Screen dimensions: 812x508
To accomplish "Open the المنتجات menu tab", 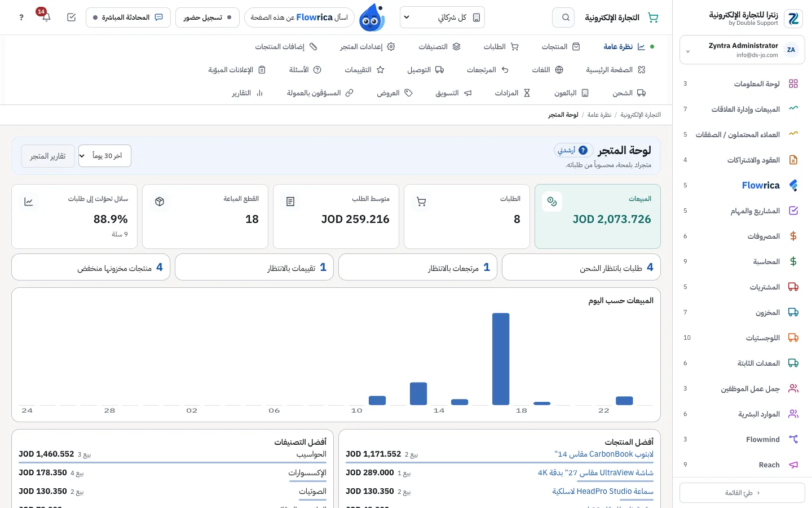I will coord(561,47).
